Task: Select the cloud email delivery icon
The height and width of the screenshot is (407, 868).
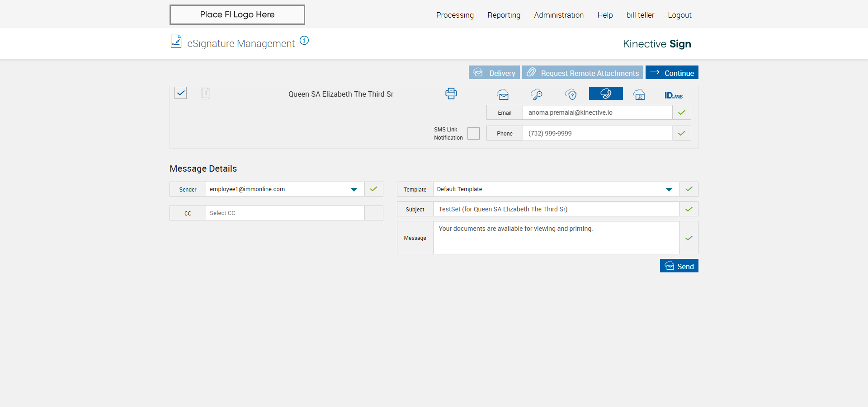Action: [x=503, y=94]
